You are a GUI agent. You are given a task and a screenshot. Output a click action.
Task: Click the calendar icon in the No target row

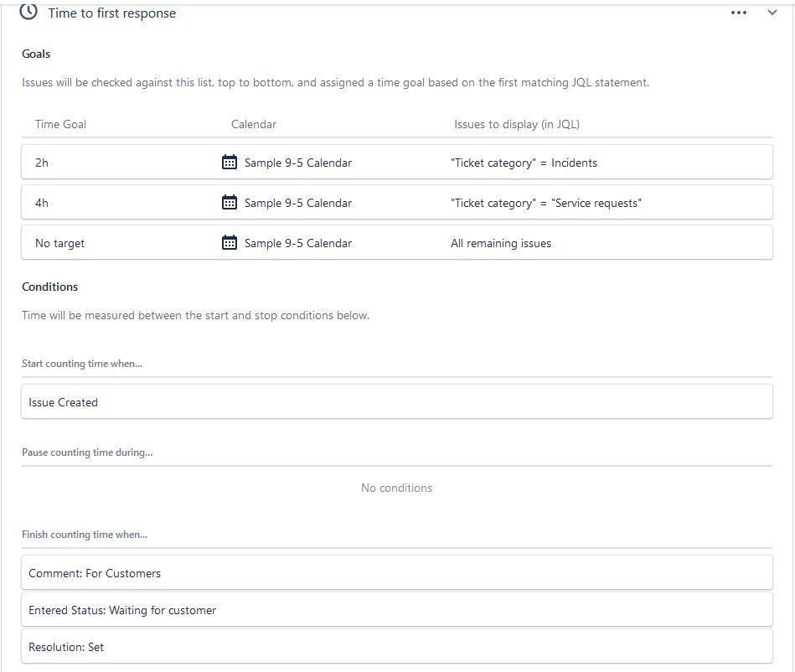(230, 243)
